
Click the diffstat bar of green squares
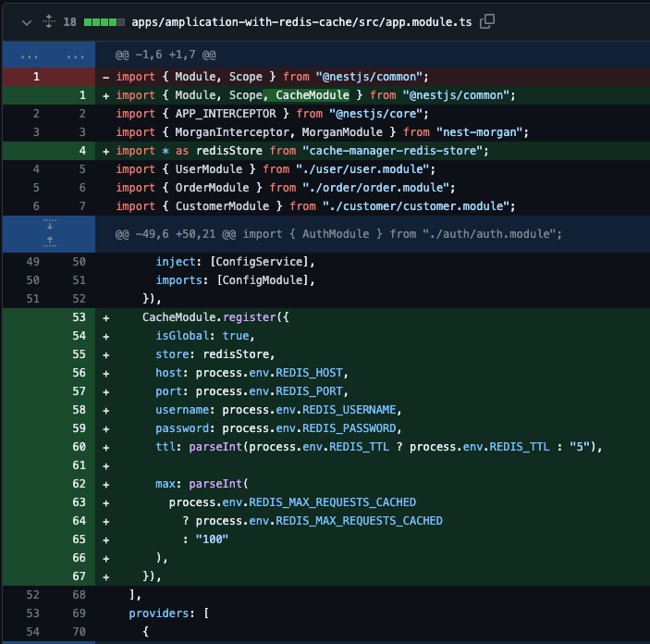point(104,22)
